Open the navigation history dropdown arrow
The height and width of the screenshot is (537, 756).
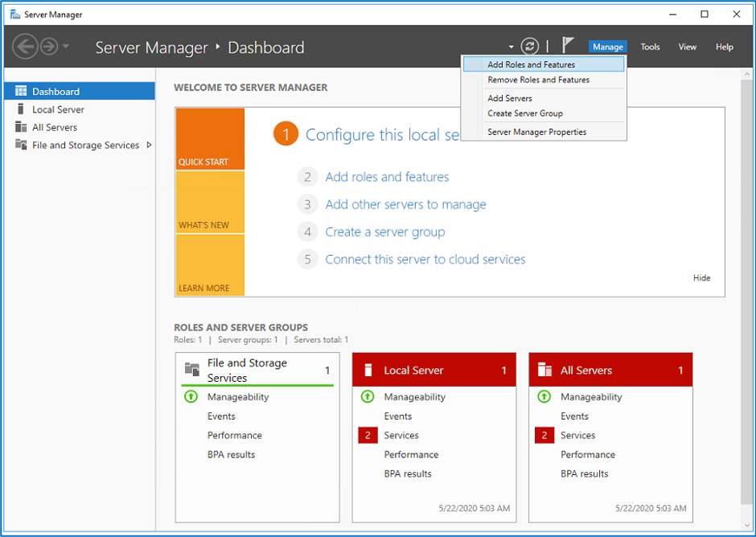[x=66, y=47]
